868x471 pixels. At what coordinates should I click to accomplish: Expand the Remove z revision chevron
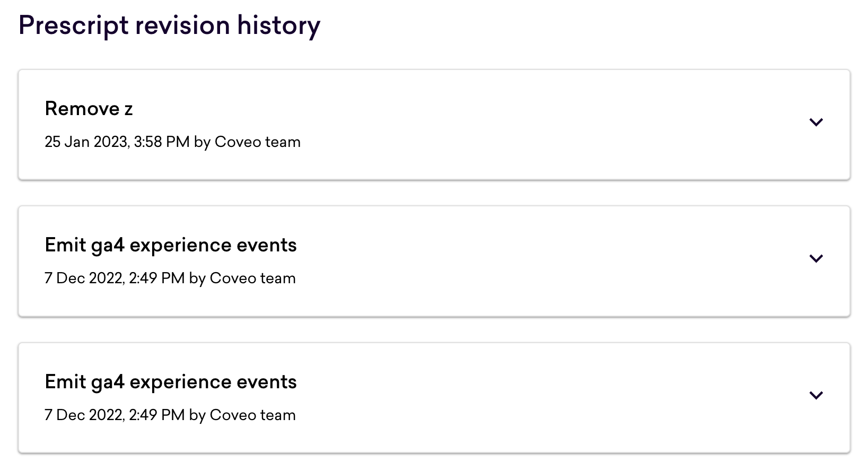pos(816,123)
